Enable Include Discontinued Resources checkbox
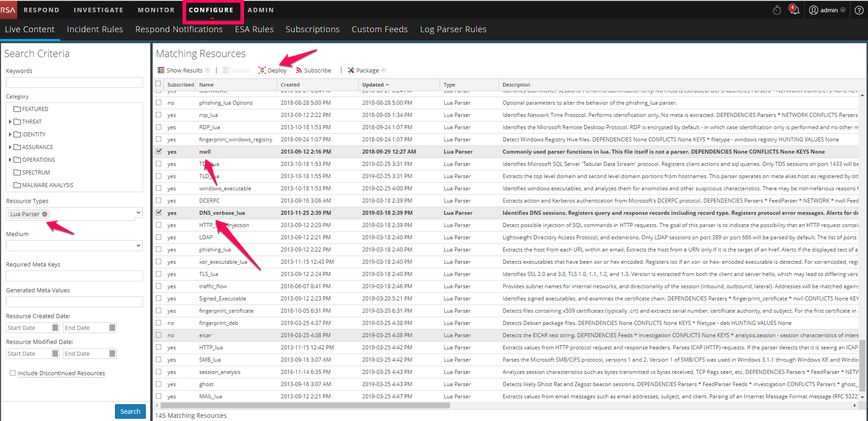 (x=13, y=373)
